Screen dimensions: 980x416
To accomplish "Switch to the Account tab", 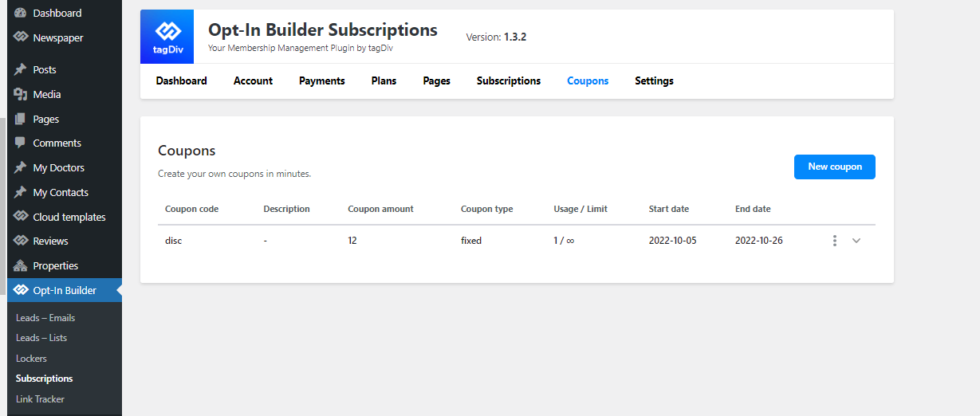I will 253,80.
